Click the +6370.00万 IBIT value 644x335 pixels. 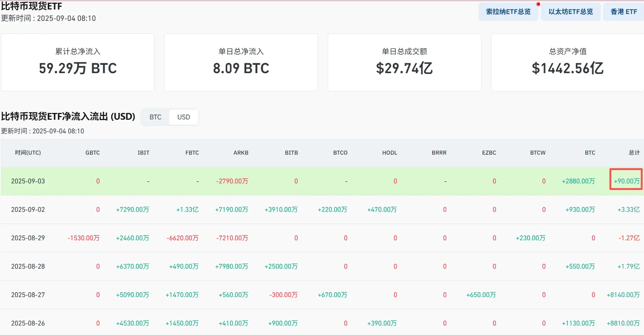(x=133, y=266)
